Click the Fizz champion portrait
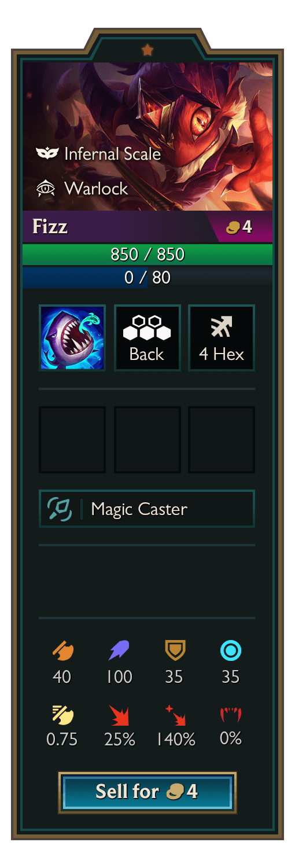Viewport: 295px width, 868px height. [147, 137]
